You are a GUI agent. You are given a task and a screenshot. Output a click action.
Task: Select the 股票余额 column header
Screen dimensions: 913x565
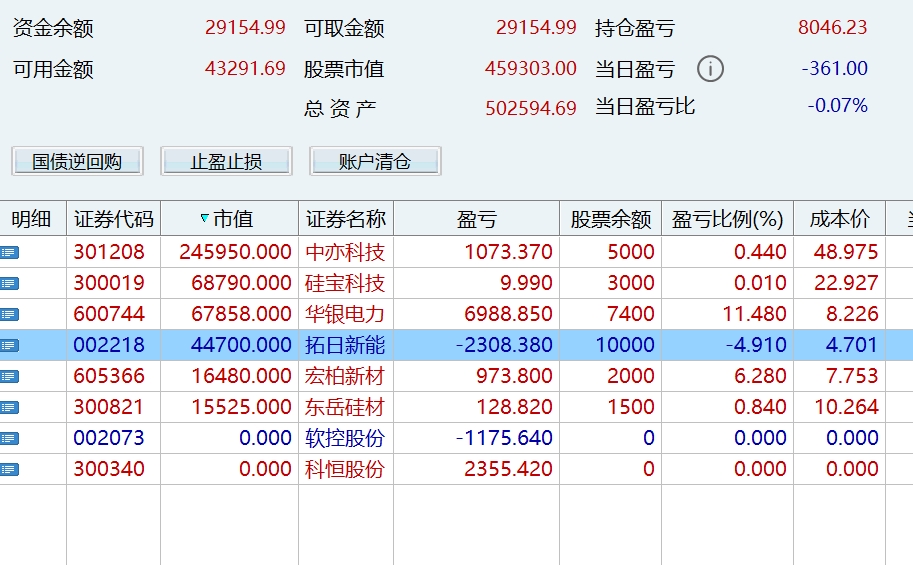(x=610, y=219)
